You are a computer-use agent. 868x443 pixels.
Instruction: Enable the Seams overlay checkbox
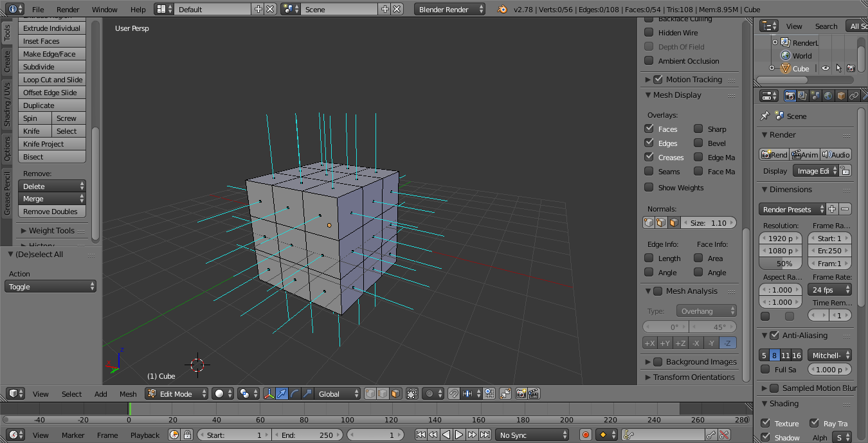tap(649, 172)
